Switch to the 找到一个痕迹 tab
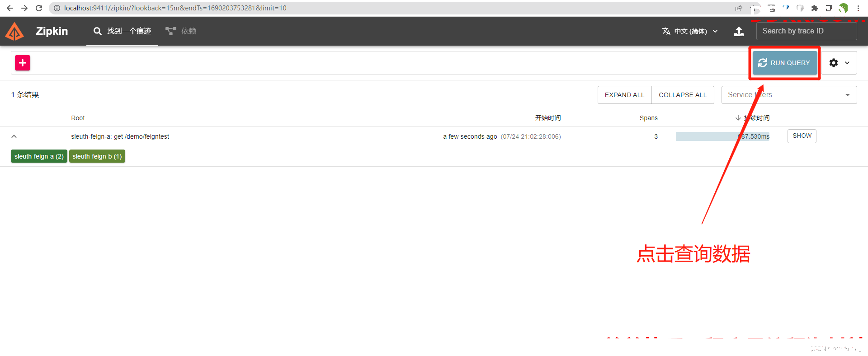 click(x=122, y=31)
